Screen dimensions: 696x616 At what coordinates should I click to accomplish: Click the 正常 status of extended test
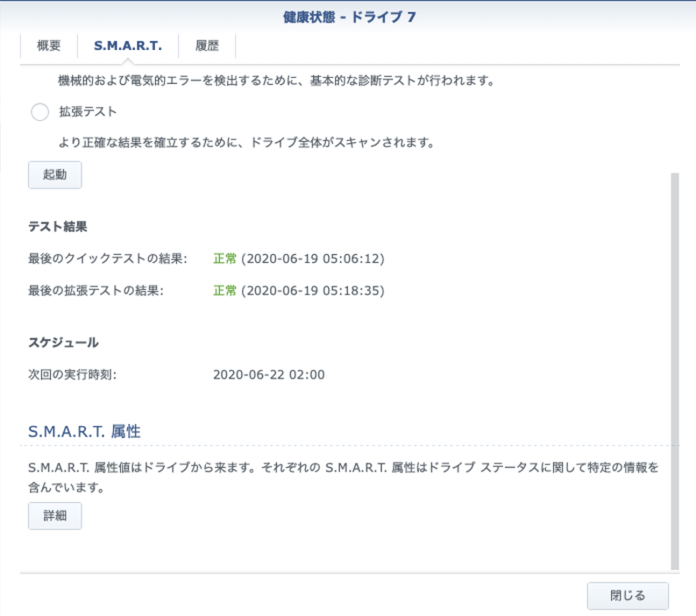tap(224, 290)
